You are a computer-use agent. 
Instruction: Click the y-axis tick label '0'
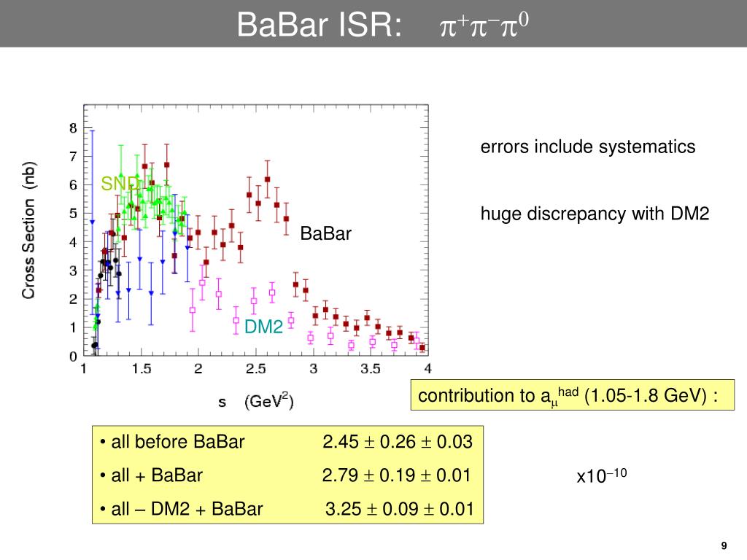point(73,356)
